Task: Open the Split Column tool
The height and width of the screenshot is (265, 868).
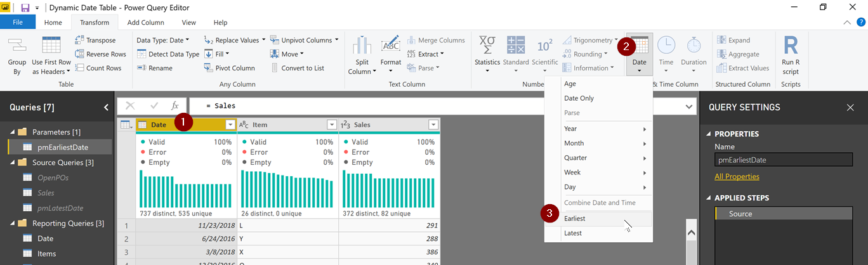Action: (x=362, y=56)
